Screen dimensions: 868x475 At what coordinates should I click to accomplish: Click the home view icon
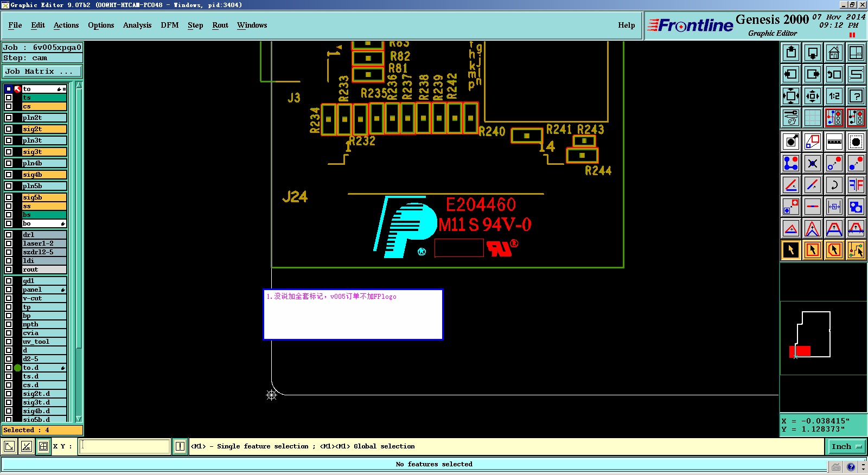(834, 53)
